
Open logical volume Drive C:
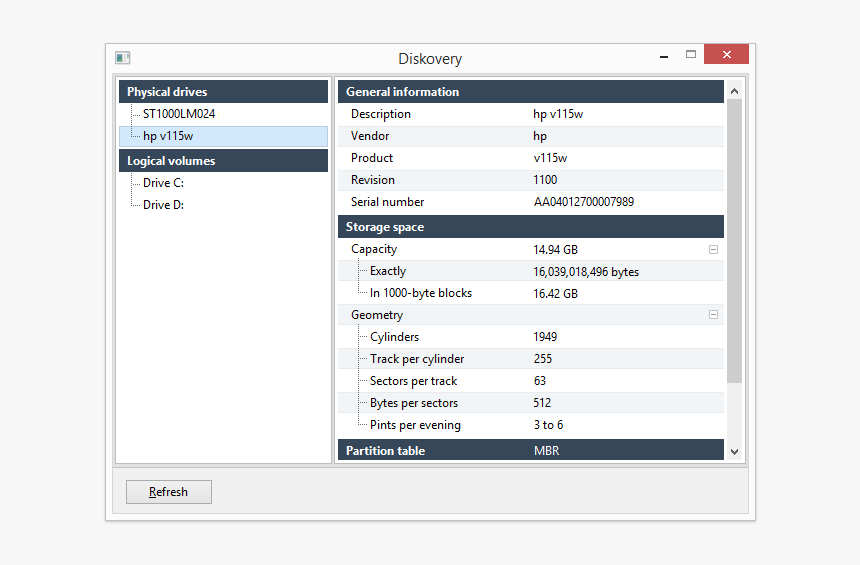[163, 183]
